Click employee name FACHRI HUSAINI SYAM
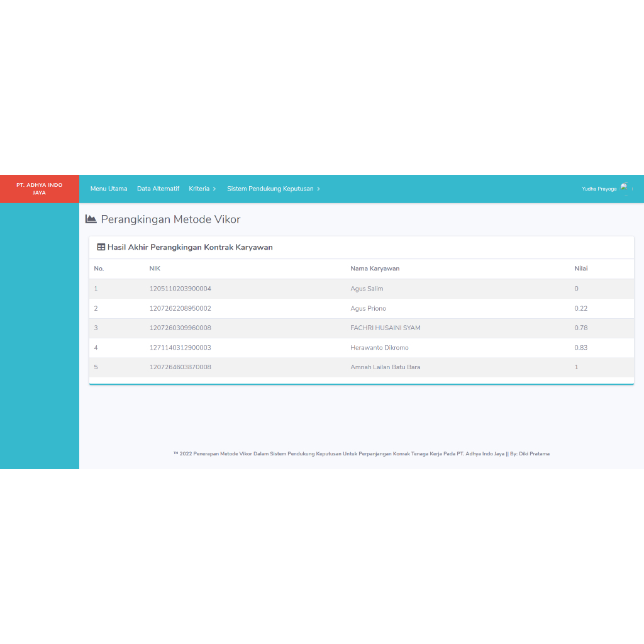Image resolution: width=644 pixels, height=644 pixels. [386, 328]
